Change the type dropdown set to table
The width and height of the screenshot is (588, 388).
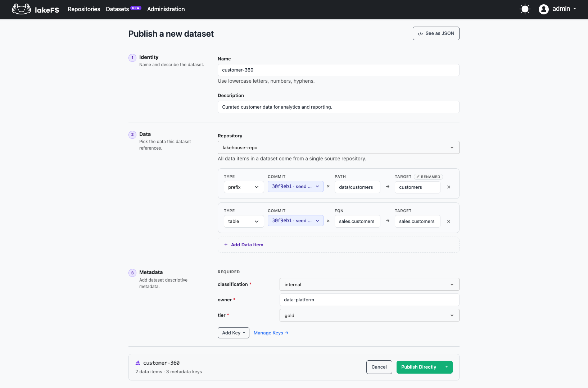(244, 221)
